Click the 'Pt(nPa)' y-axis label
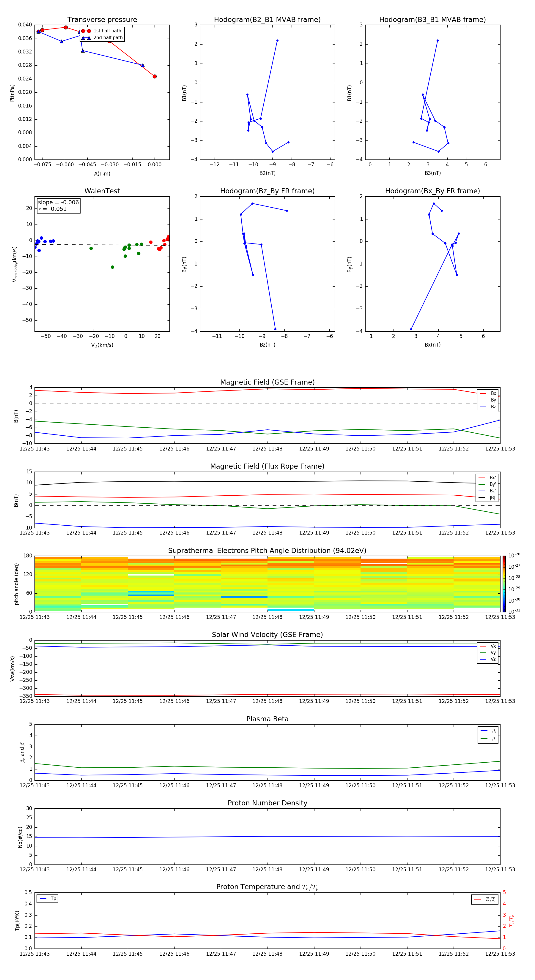Image resolution: width=535 pixels, height=980 pixels. (x=12, y=93)
